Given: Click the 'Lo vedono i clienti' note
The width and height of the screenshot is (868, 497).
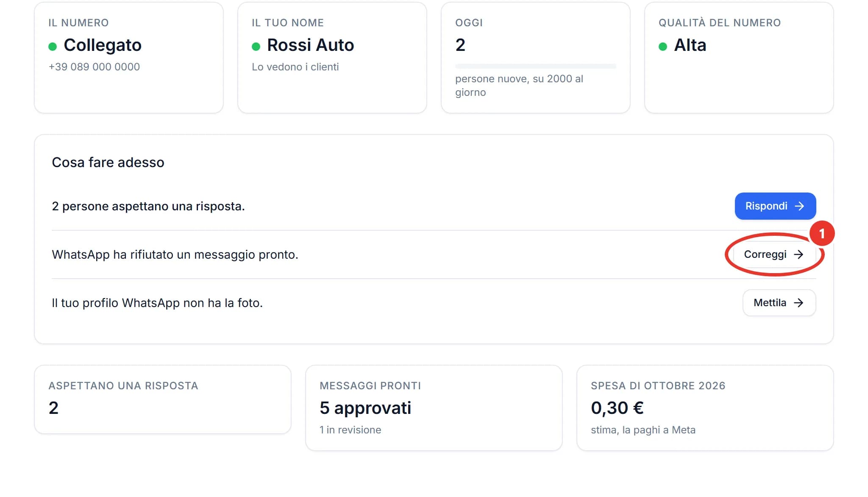Looking at the screenshot, I should pyautogui.click(x=295, y=67).
